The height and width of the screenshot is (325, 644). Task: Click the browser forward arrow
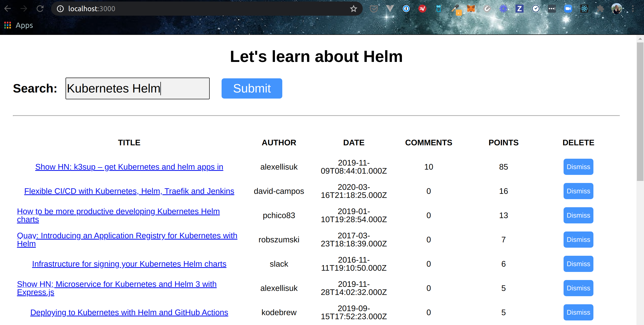[x=24, y=9]
